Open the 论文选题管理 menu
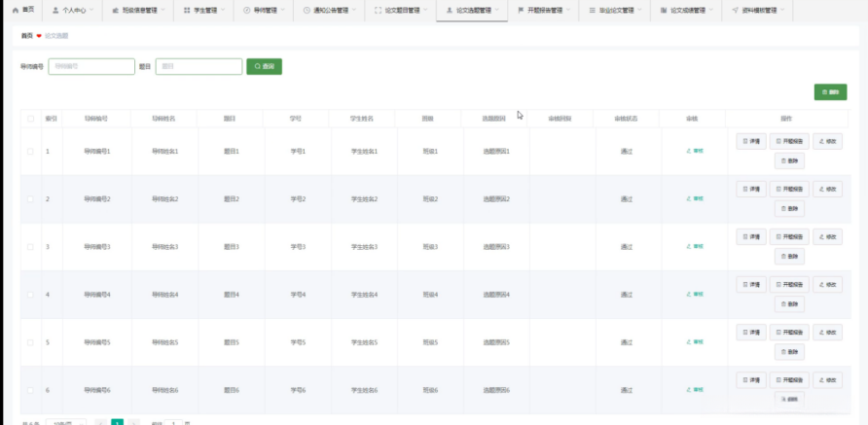 472,10
